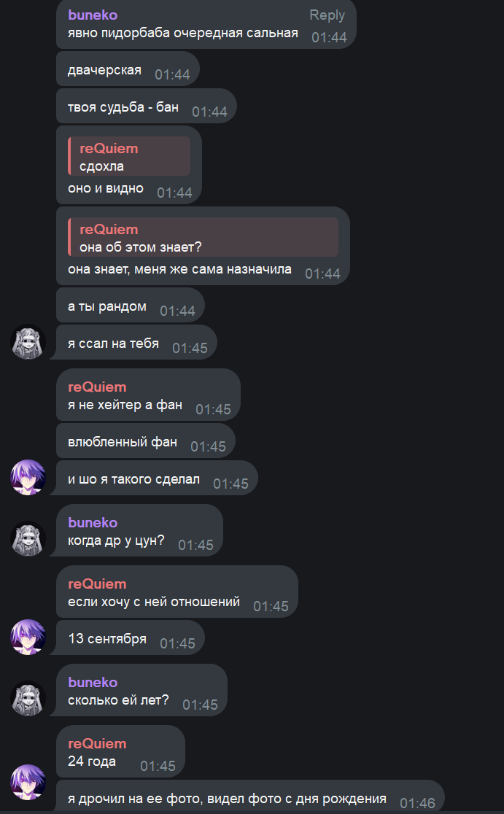Click reQuiem name above '24 года'

pos(97,744)
